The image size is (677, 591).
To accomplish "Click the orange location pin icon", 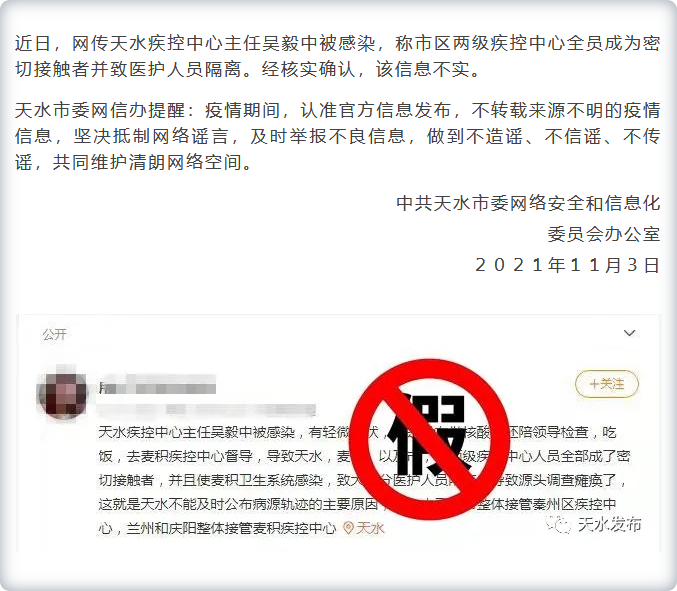I will tap(348, 528).
